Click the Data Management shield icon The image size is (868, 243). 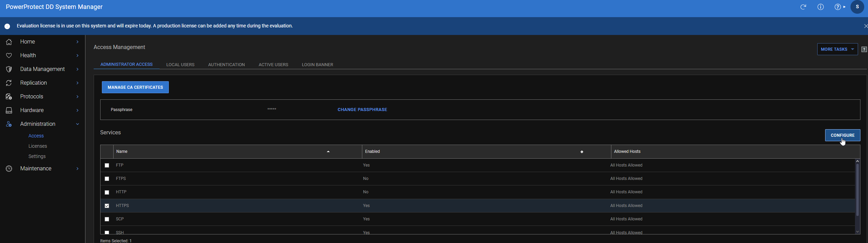point(9,69)
